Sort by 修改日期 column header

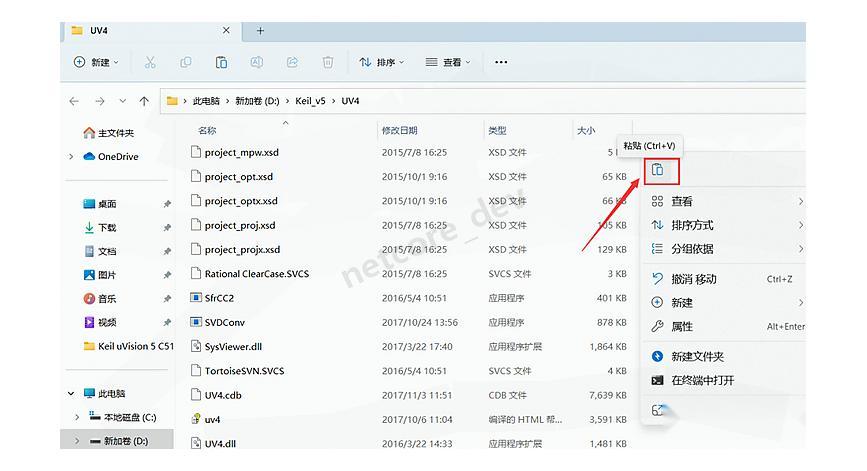[399, 130]
